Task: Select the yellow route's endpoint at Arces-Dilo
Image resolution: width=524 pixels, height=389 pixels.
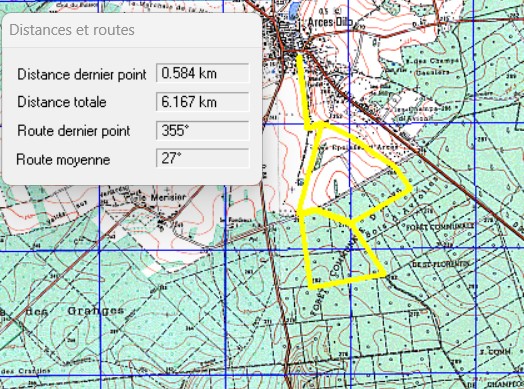Action: click(x=299, y=56)
